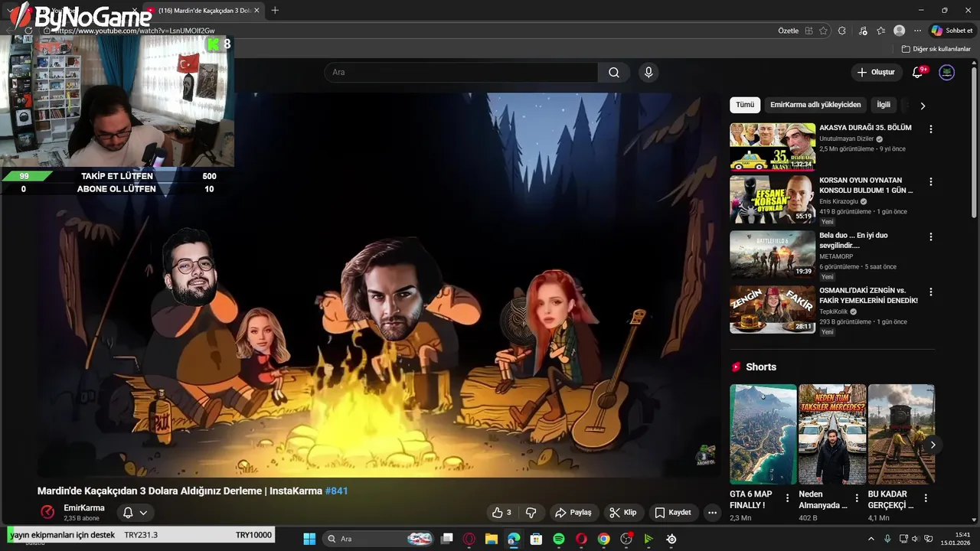
Task: Select the İlgili filter chip
Action: (x=884, y=105)
